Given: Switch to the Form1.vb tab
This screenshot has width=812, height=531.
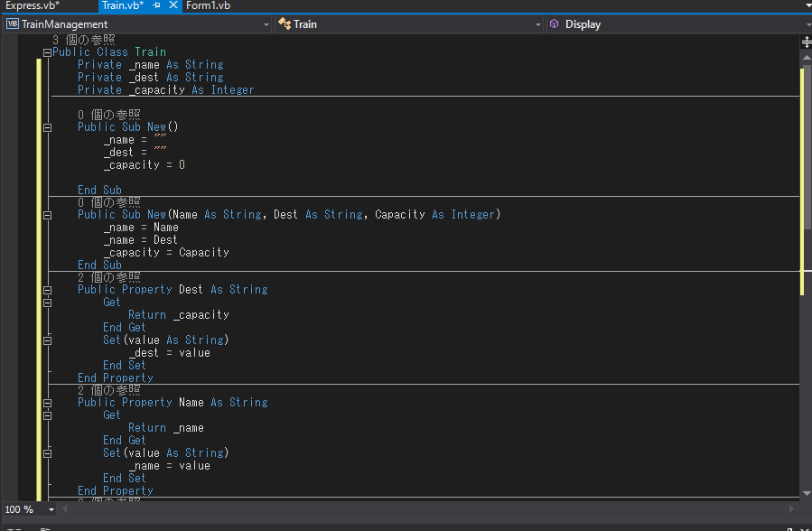Looking at the screenshot, I should (208, 5).
